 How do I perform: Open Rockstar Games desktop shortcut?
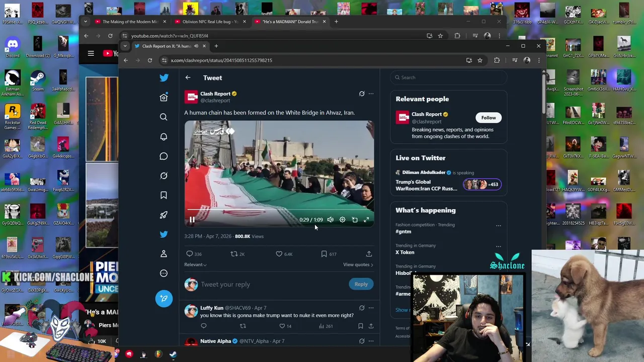pyautogui.click(x=13, y=117)
